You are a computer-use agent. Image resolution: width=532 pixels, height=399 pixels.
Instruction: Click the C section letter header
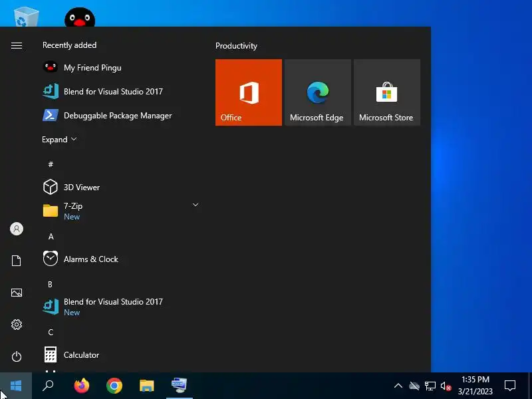[51, 332]
